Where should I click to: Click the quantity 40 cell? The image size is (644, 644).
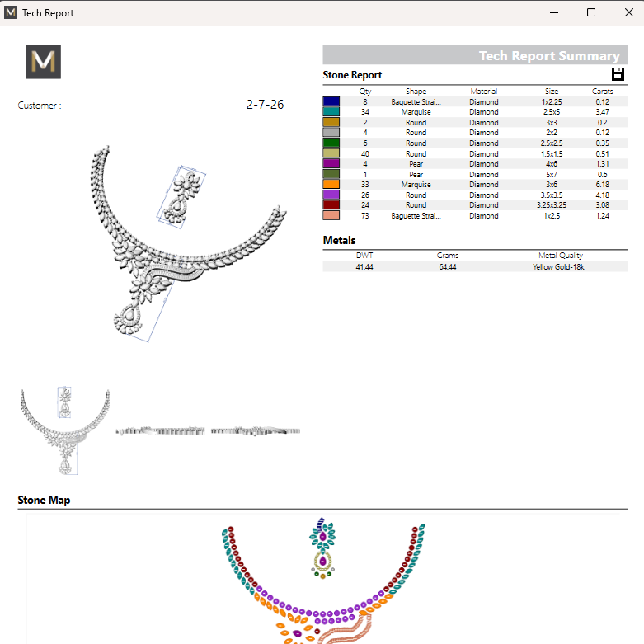(x=365, y=153)
